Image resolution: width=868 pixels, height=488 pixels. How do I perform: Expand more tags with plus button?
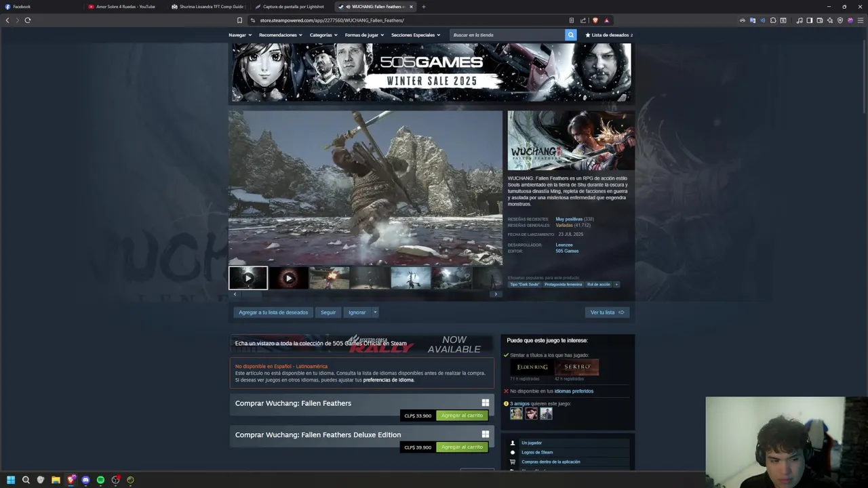(616, 284)
